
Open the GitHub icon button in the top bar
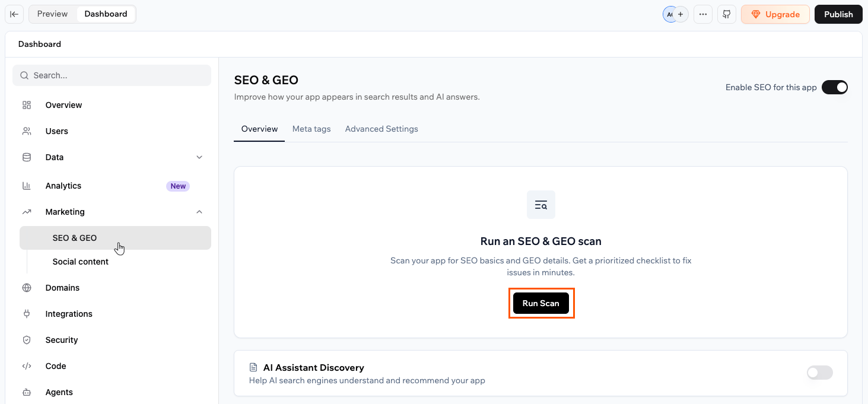727,14
